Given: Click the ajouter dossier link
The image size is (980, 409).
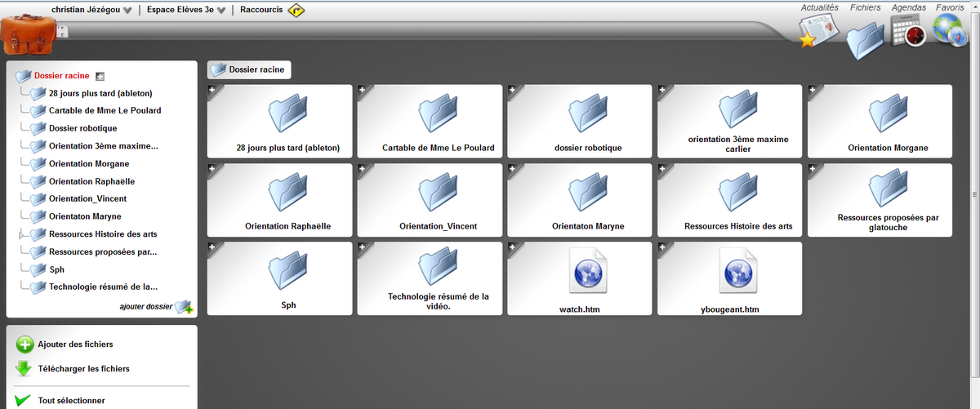Looking at the screenshot, I should click(x=145, y=308).
